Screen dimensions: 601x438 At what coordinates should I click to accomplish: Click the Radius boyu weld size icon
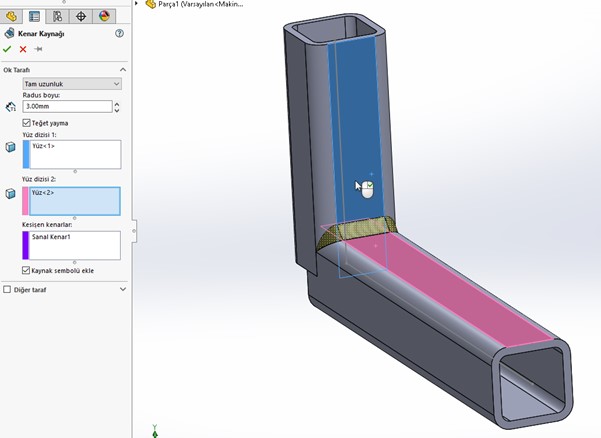[11, 107]
